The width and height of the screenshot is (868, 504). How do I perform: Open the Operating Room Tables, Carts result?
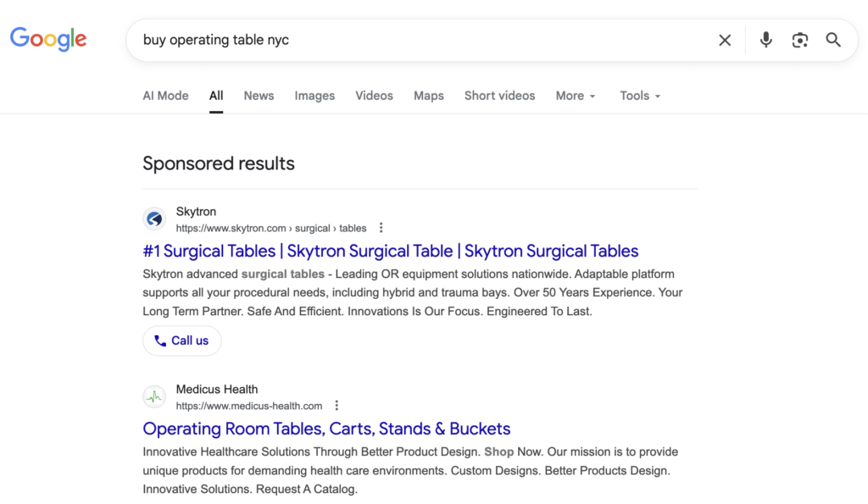coord(326,429)
